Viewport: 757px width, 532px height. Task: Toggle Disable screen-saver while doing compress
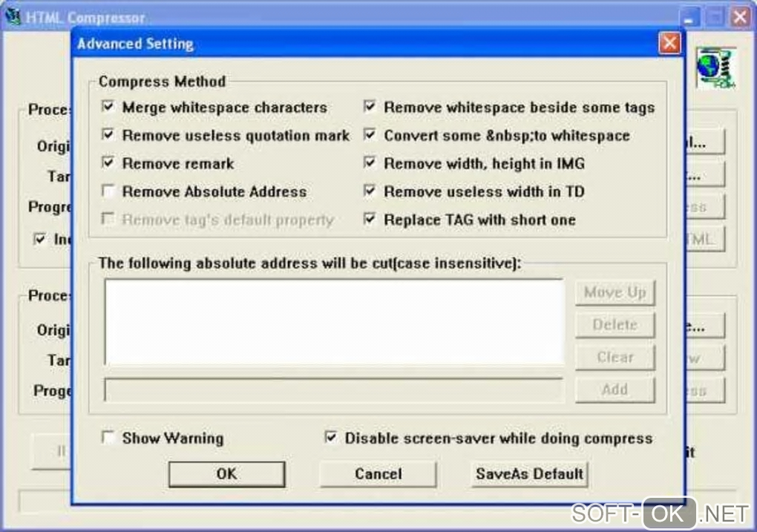pos(331,437)
